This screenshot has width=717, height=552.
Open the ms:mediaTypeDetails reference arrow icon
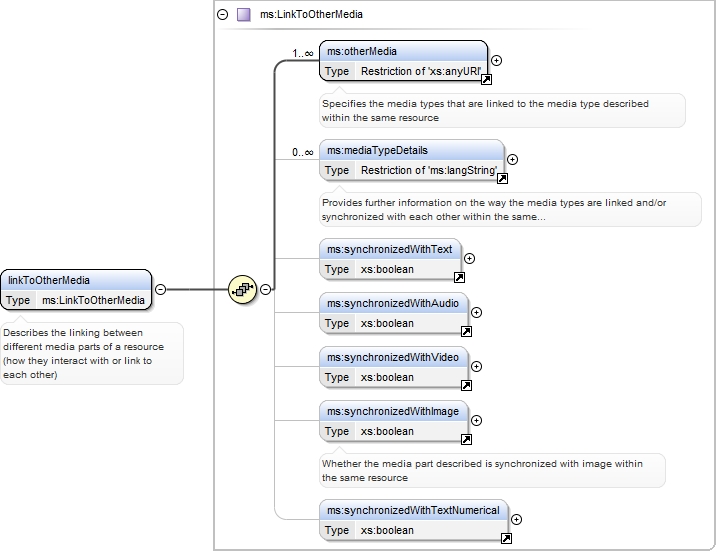pyautogui.click(x=502, y=178)
